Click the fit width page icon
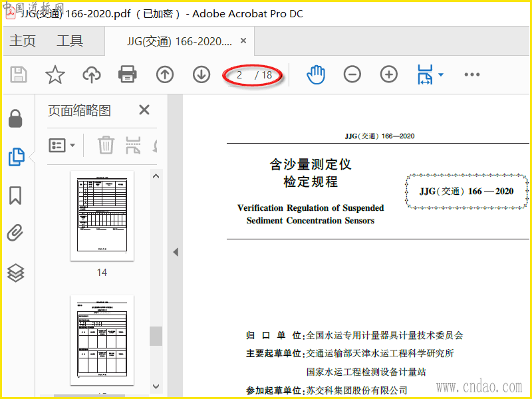 425,74
